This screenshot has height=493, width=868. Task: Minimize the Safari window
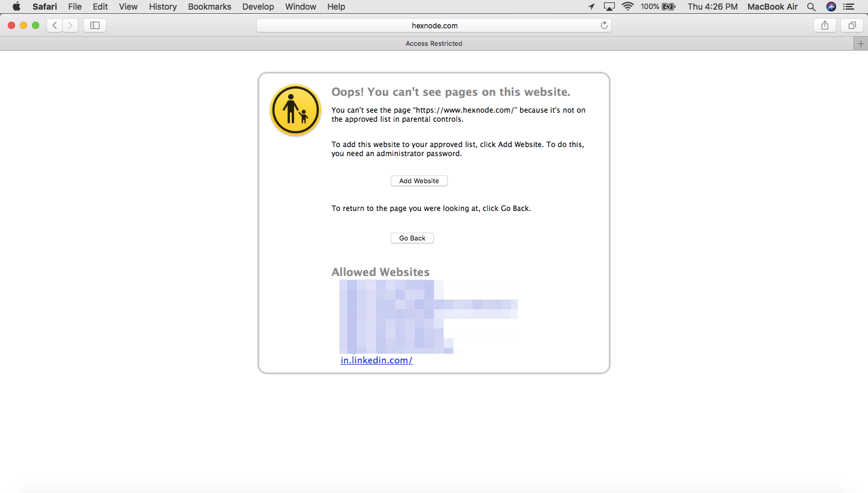(x=24, y=25)
